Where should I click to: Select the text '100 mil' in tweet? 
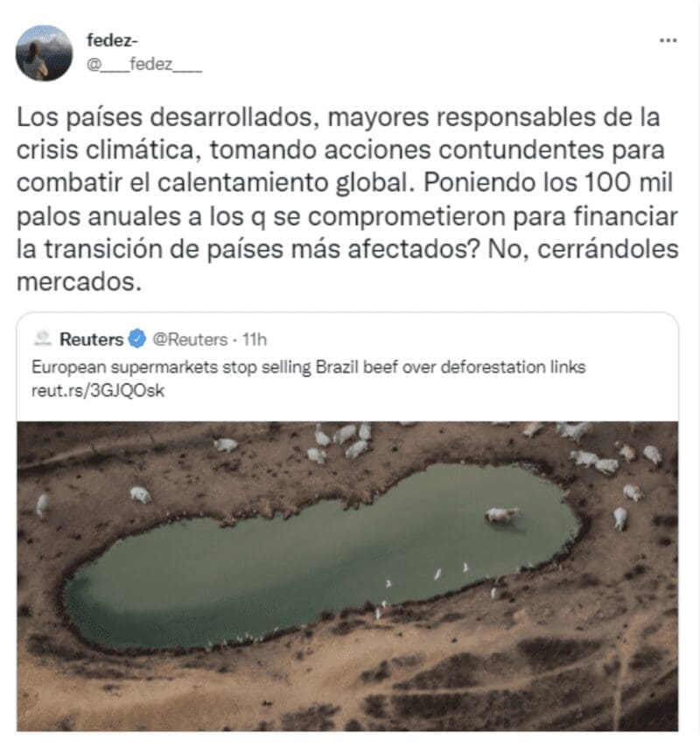click(628, 182)
